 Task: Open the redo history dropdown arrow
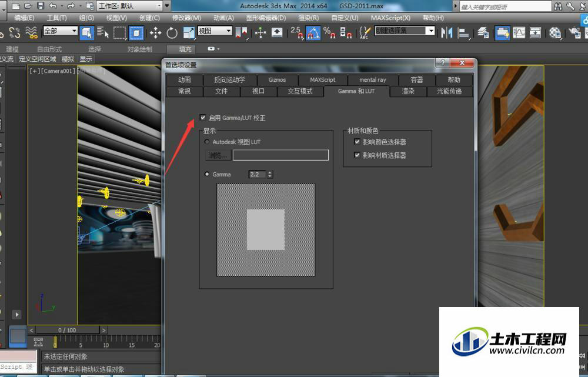pos(79,6)
